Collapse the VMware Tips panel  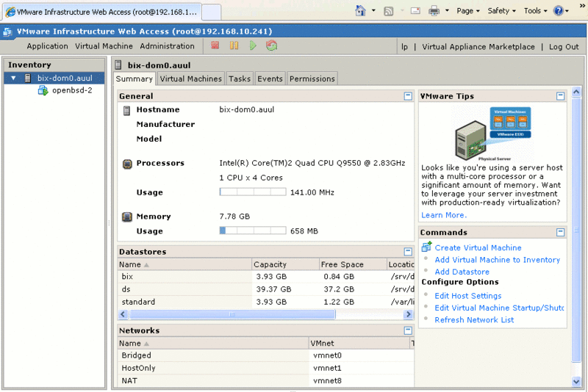coord(560,96)
